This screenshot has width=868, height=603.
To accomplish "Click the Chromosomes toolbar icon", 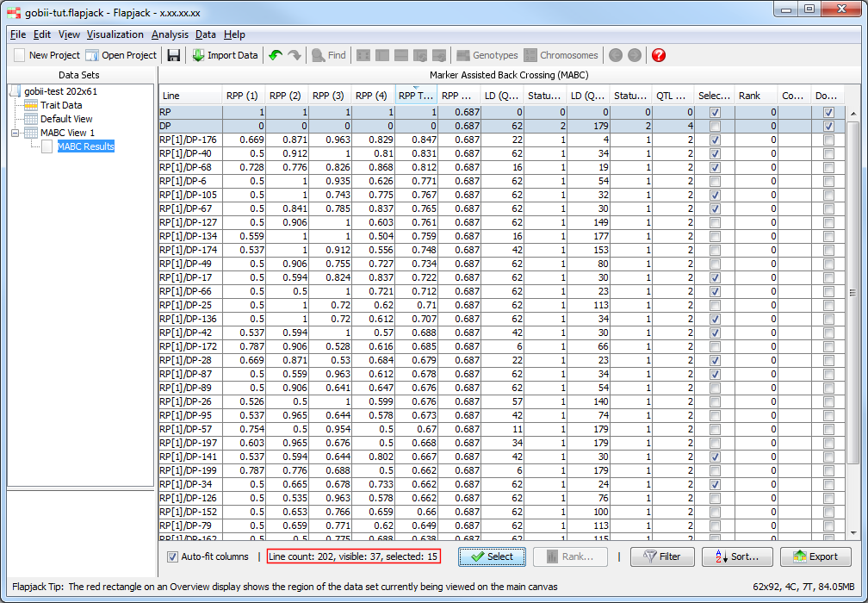I will point(530,55).
